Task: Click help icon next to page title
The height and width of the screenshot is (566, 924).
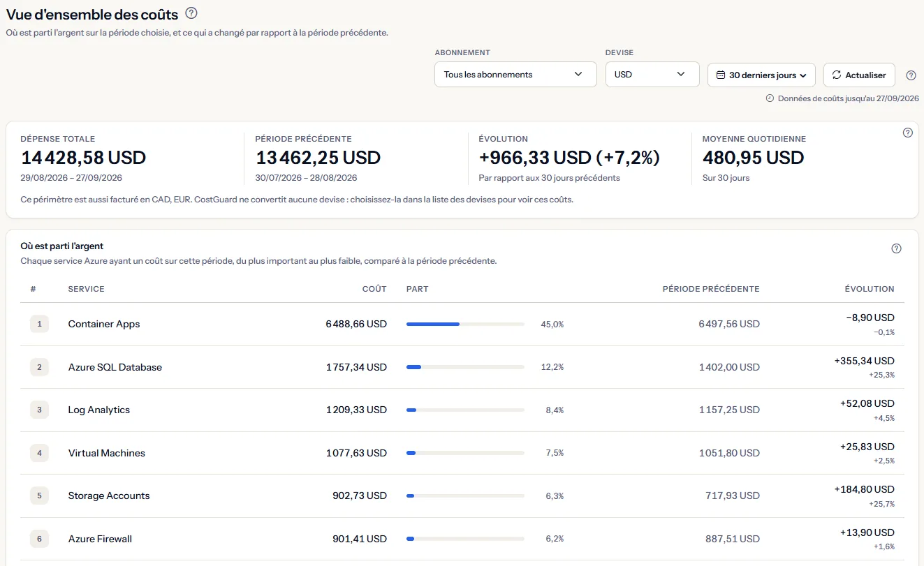Action: click(x=191, y=13)
